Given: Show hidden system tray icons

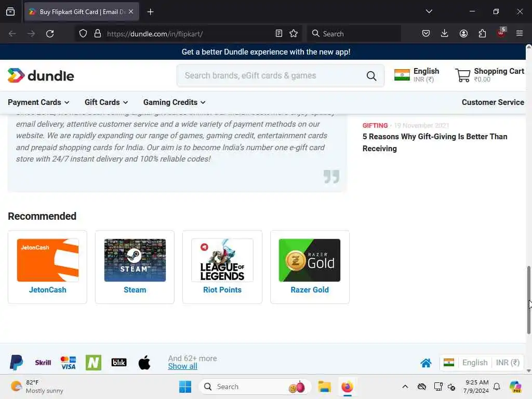Looking at the screenshot, I should pyautogui.click(x=405, y=387).
